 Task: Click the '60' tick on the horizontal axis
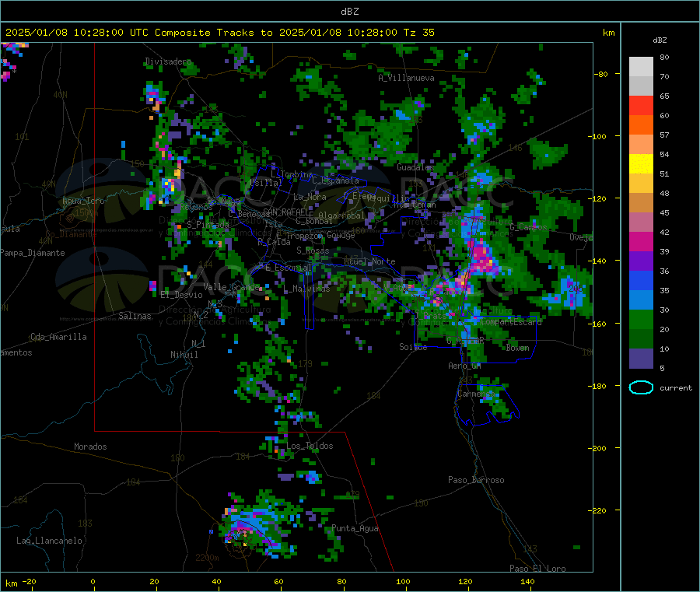[x=278, y=581]
